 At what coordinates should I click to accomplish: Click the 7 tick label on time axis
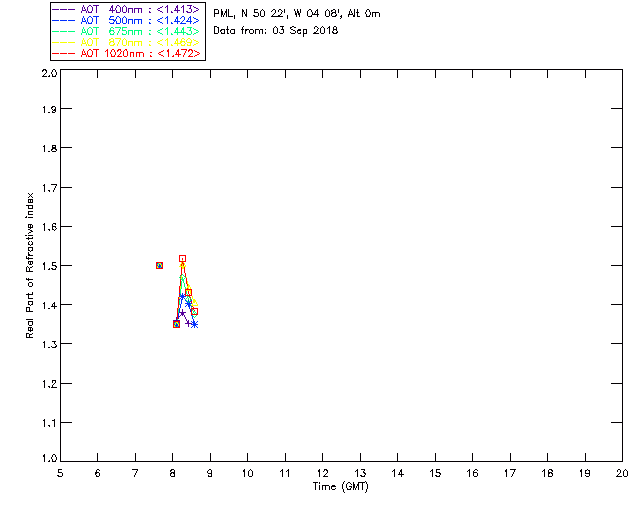pyautogui.click(x=135, y=473)
